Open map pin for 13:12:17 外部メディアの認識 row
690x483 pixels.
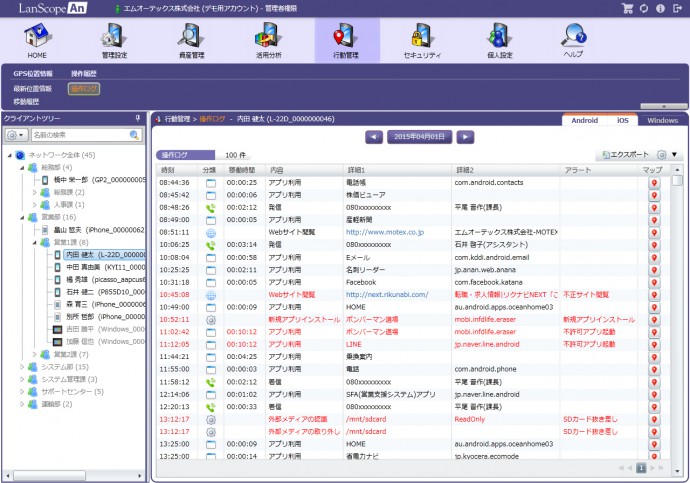tap(654, 419)
